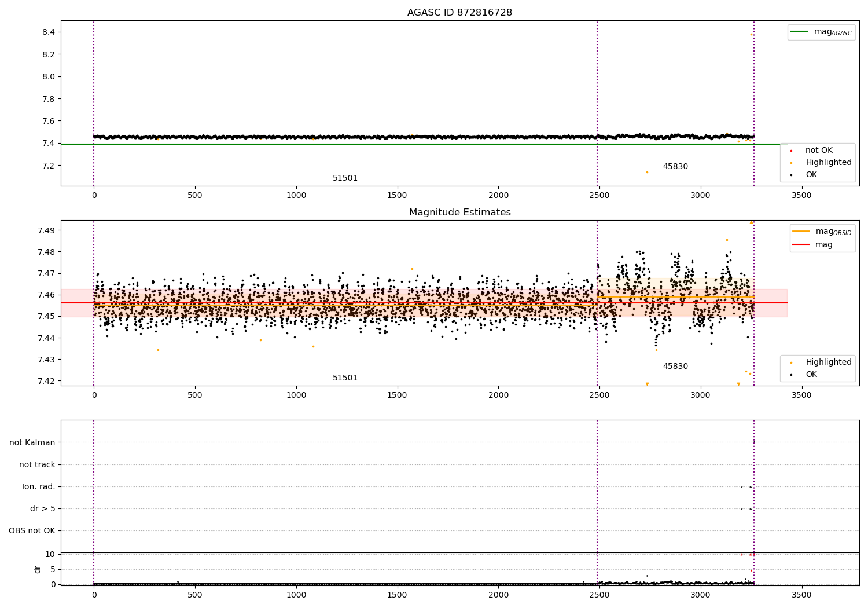868x608 pixels.
Task: Click the 'Magnitude Estimates' plot title
Action: pos(459,213)
